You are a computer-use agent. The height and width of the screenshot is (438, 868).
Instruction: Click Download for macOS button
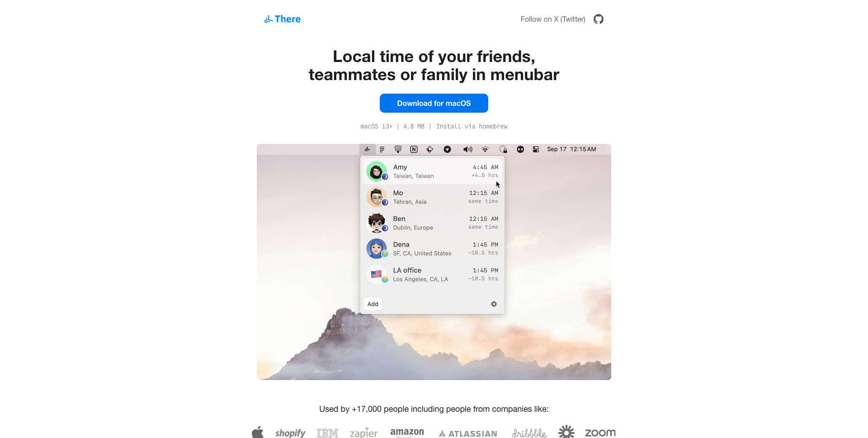pos(434,103)
